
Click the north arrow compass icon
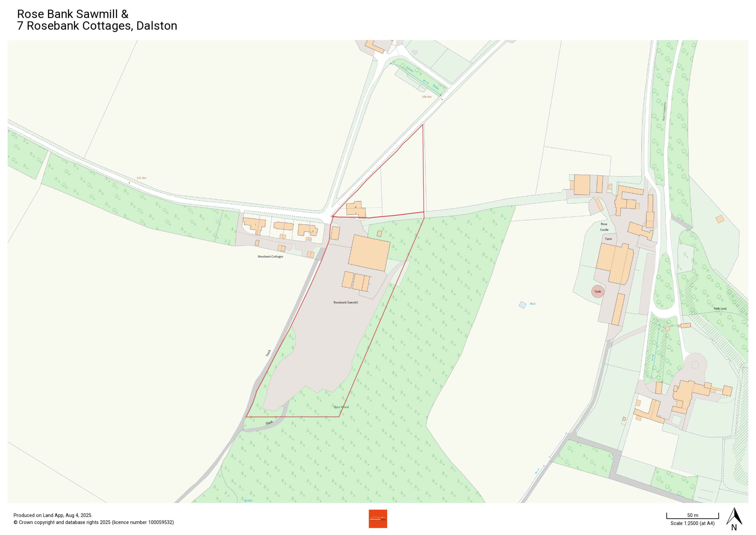[x=734, y=519]
